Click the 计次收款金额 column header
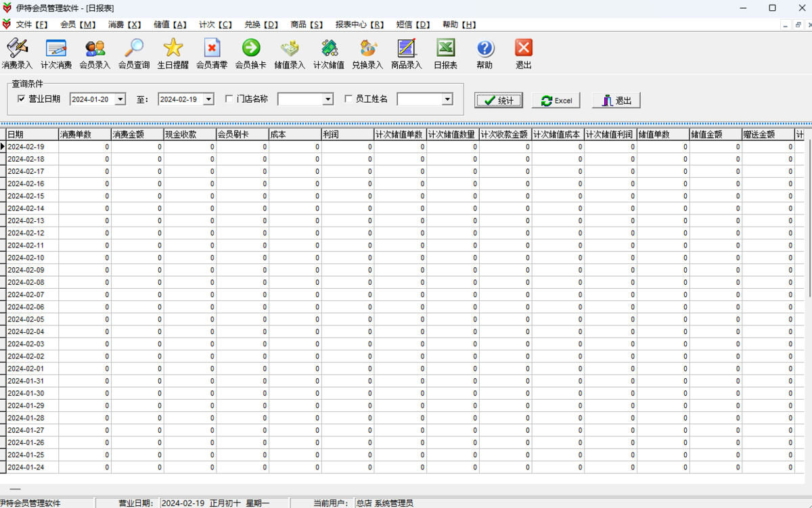Screen dimensions: 812x508 505,135
